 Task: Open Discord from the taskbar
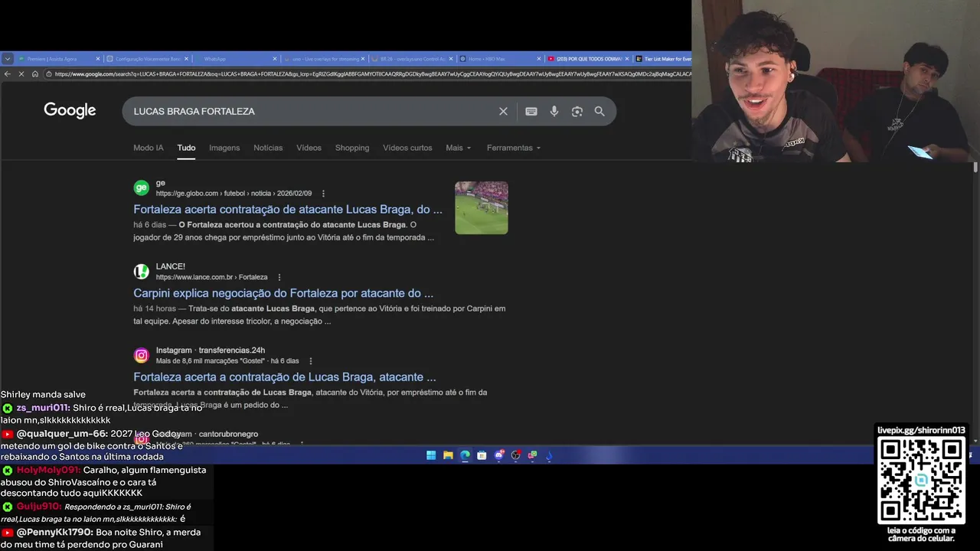[498, 455]
